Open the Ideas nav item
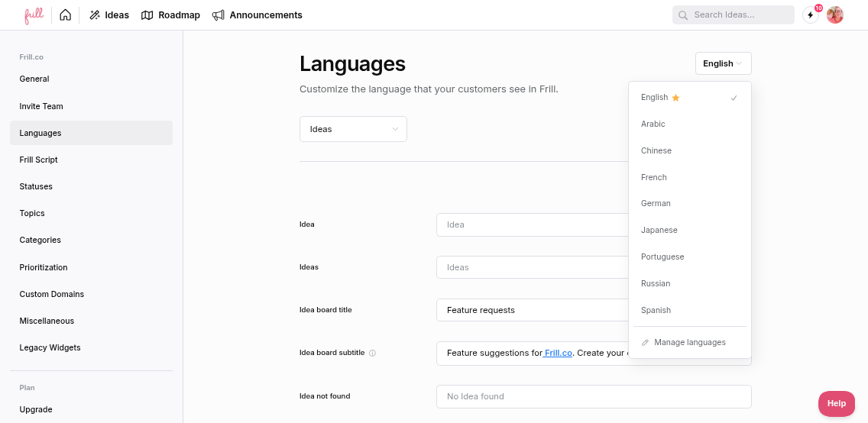The width and height of the screenshot is (868, 423). pyautogui.click(x=109, y=15)
